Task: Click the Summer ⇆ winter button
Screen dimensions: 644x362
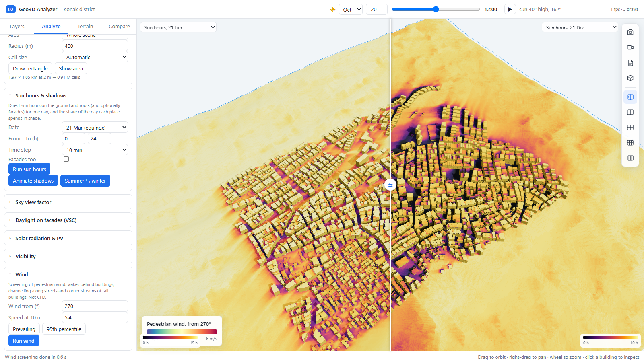Action: click(x=85, y=181)
